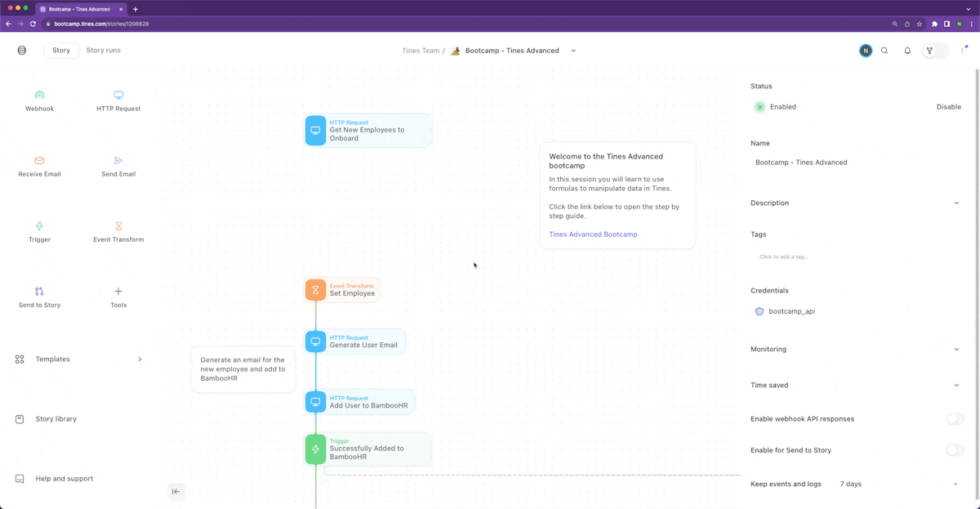Bookmark this page with the star icon

(920, 24)
